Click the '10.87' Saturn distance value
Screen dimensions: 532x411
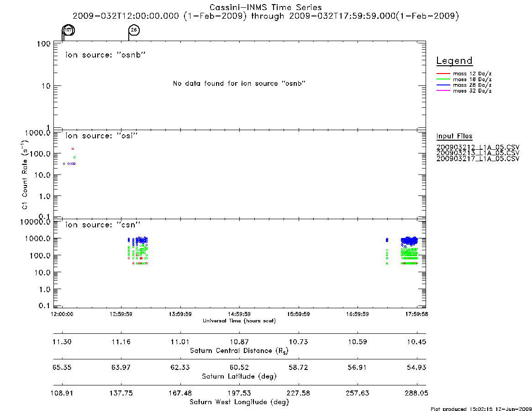tap(239, 342)
